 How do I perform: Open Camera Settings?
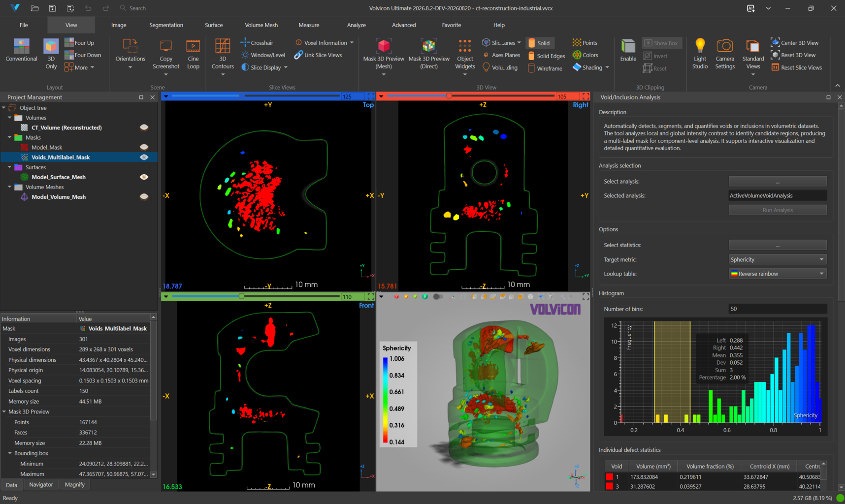[725, 54]
